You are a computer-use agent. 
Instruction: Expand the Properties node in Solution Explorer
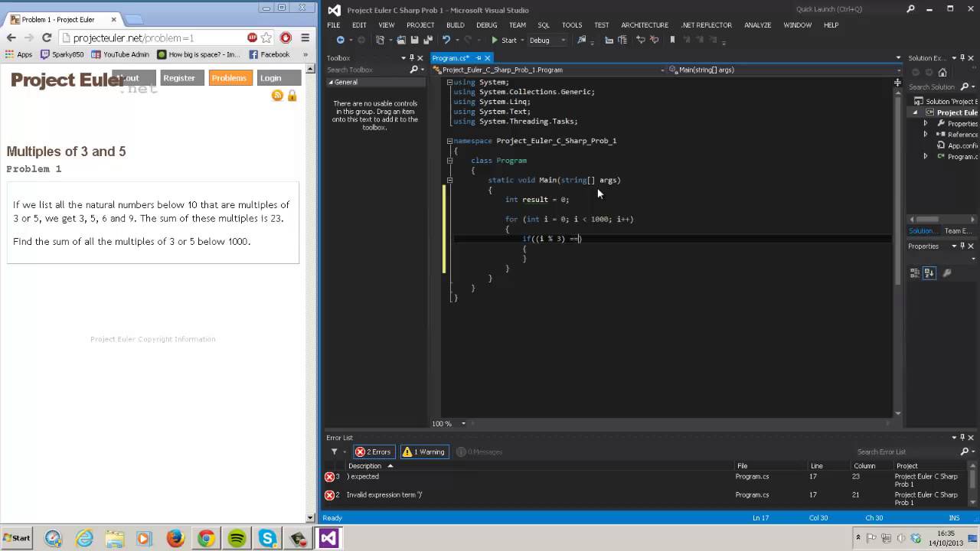click(x=925, y=123)
